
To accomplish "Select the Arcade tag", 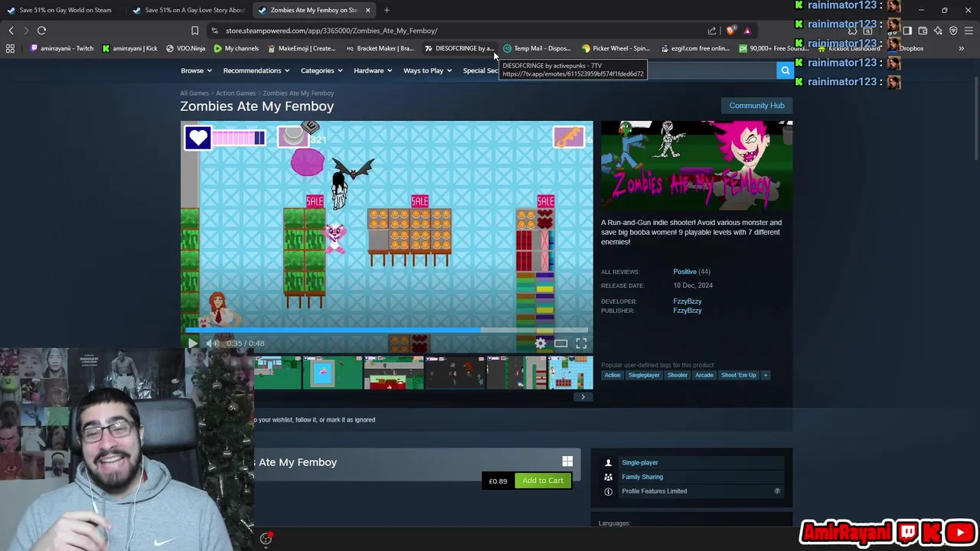I will click(x=704, y=375).
